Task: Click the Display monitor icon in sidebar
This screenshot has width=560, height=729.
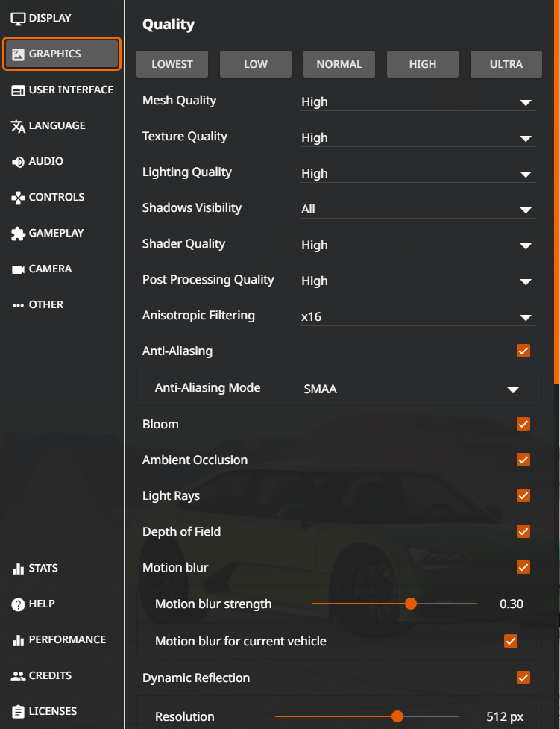Action: [x=18, y=18]
